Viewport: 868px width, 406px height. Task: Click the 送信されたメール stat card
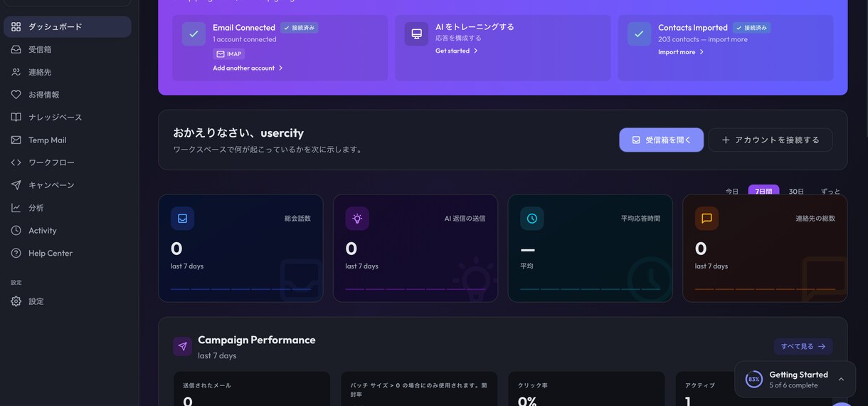pyautogui.click(x=252, y=389)
